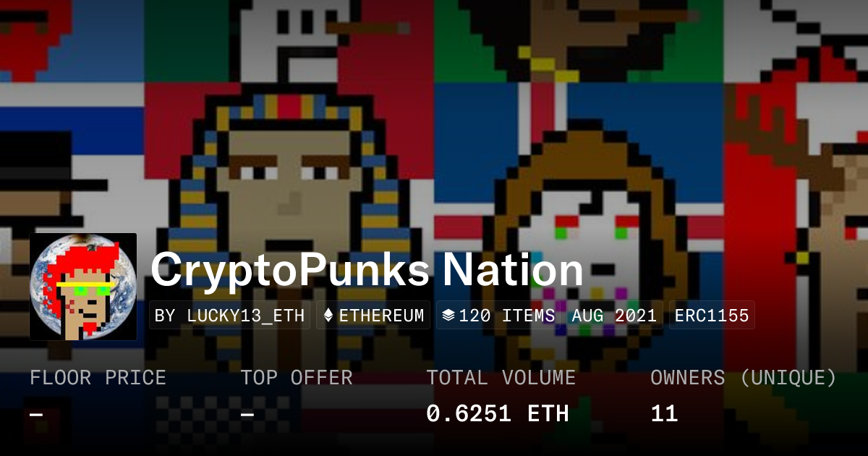Click the CryptoPunks Nation collection avatar

pos(83,287)
